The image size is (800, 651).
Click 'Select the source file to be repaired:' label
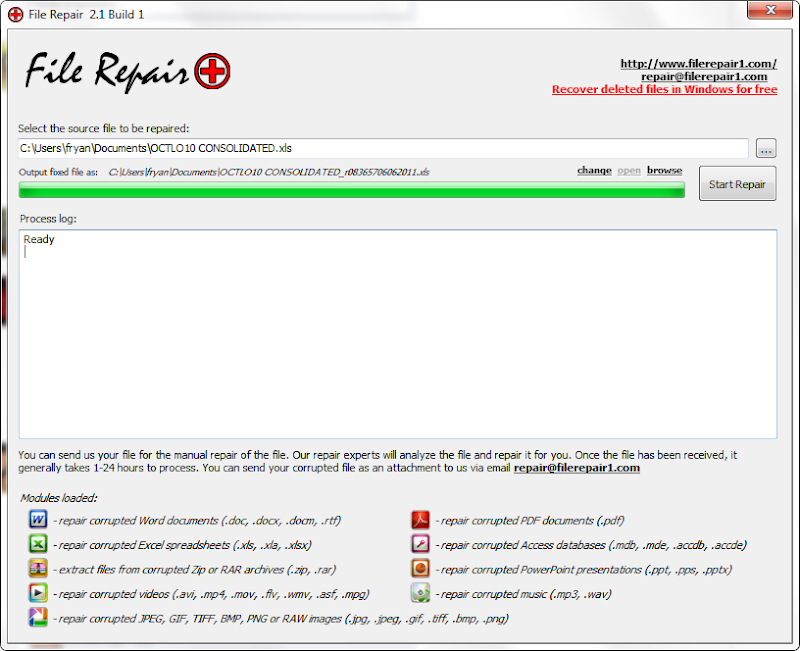[104, 128]
